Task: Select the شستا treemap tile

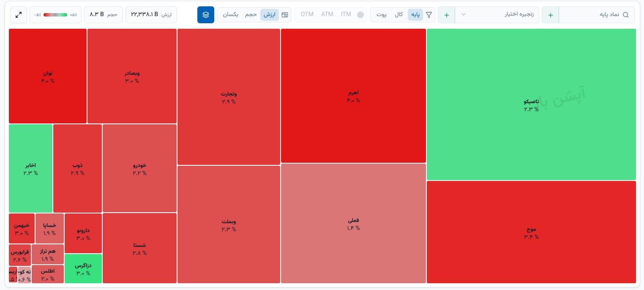Action: coord(139,248)
